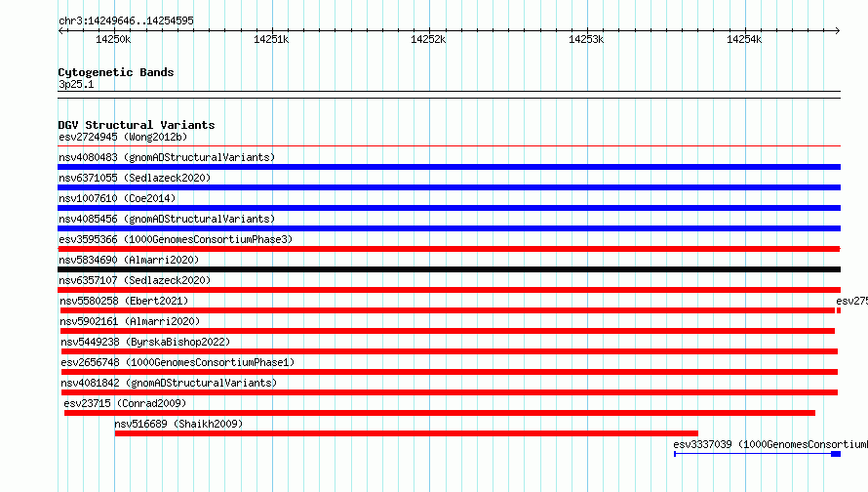868x492 pixels.
Task: Select the nsv5902161 (Almarri2020) label
Action: click(130, 321)
